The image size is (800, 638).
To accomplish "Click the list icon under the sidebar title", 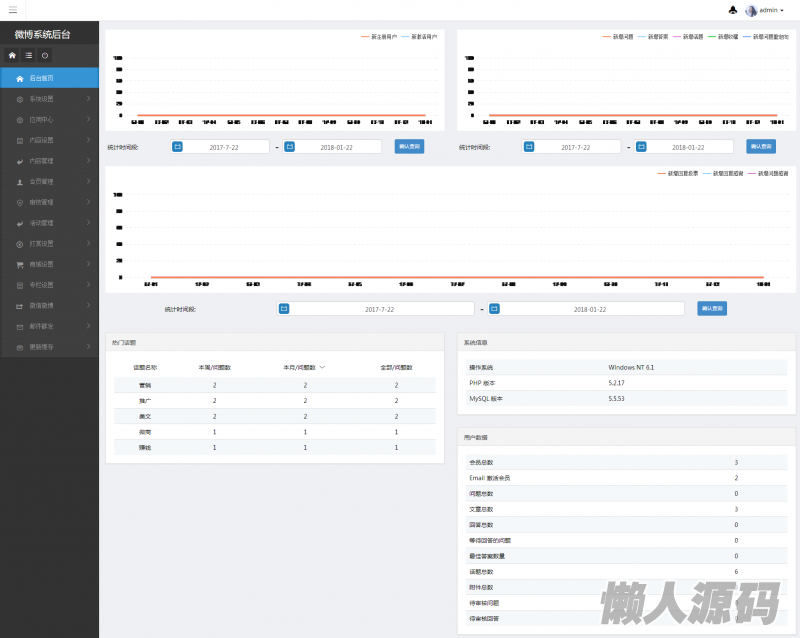I will coord(28,55).
